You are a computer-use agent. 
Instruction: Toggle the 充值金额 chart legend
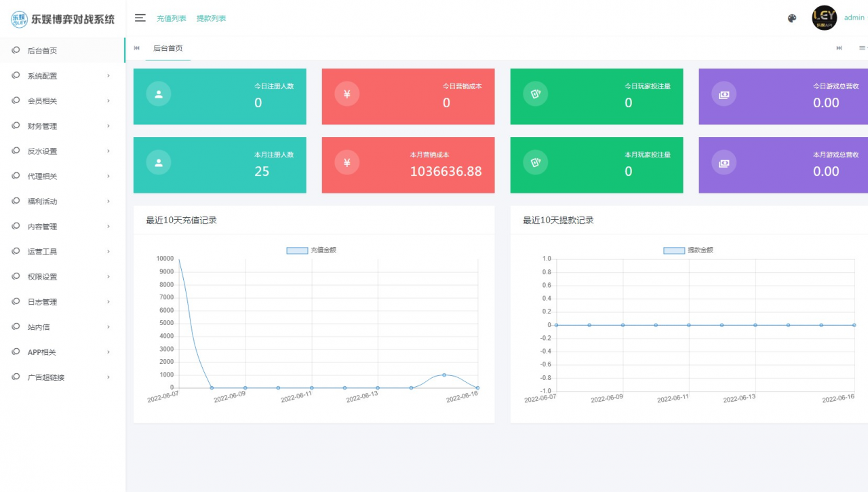(x=311, y=250)
